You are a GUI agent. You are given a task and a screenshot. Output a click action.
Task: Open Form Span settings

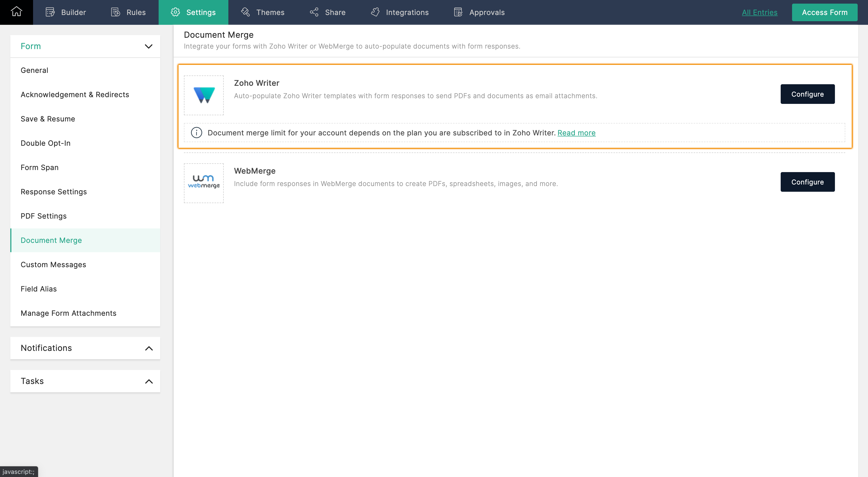(85, 167)
